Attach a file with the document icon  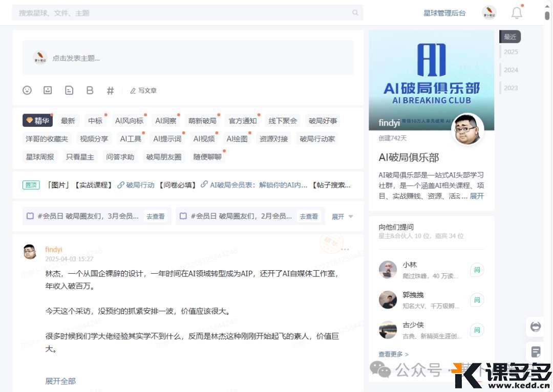69,90
